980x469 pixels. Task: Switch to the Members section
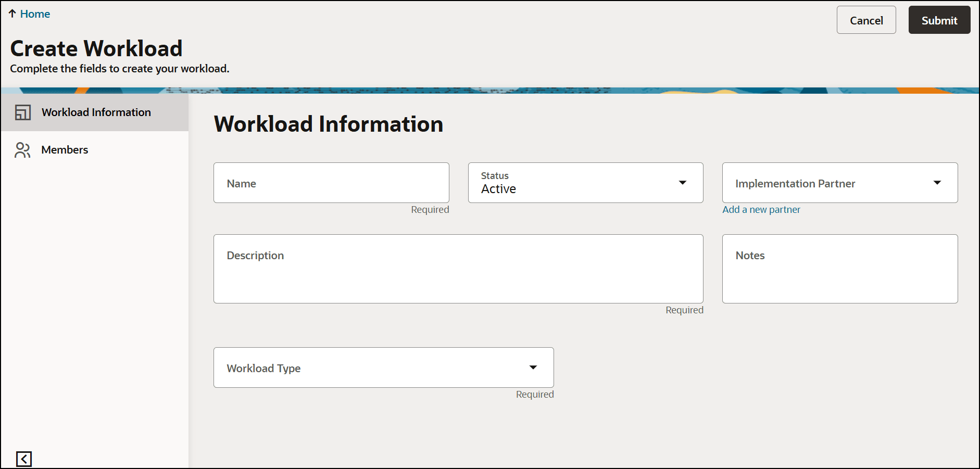65,150
